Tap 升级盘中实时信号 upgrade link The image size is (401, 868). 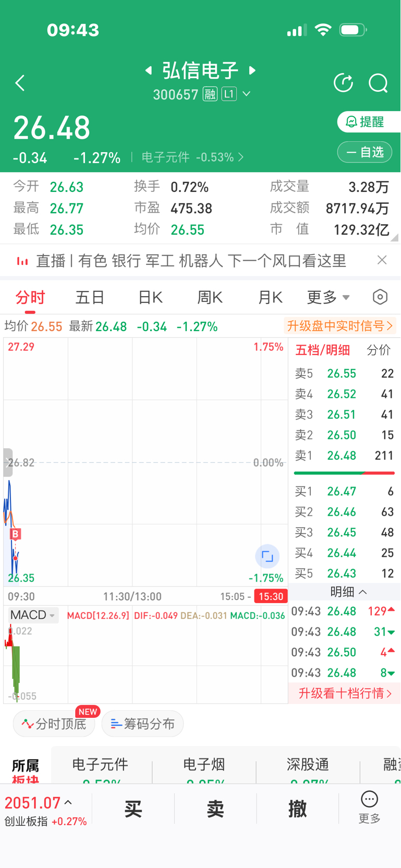point(339,326)
